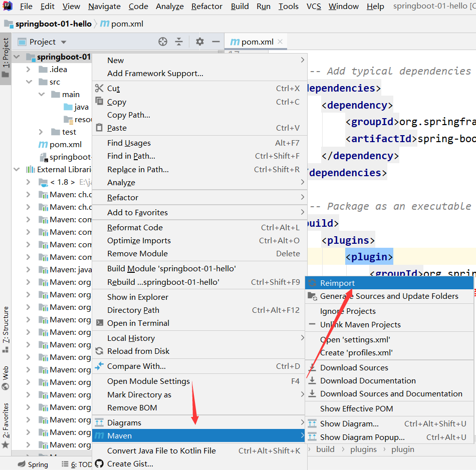Image resolution: width=476 pixels, height=470 pixels.
Task: Choose Show in Explorer
Action: (137, 297)
